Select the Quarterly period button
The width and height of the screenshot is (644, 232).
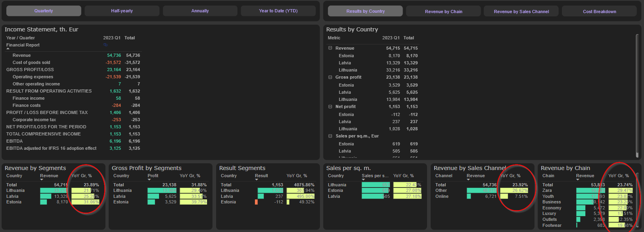click(44, 11)
